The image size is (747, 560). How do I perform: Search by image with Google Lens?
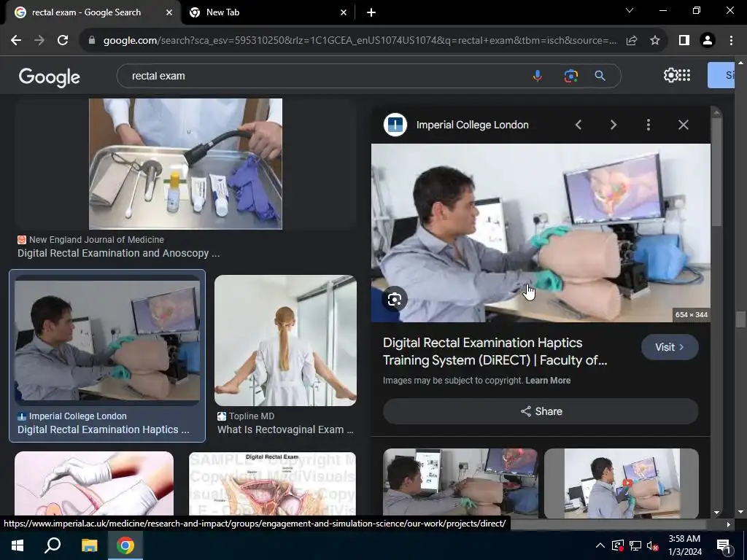pos(570,76)
